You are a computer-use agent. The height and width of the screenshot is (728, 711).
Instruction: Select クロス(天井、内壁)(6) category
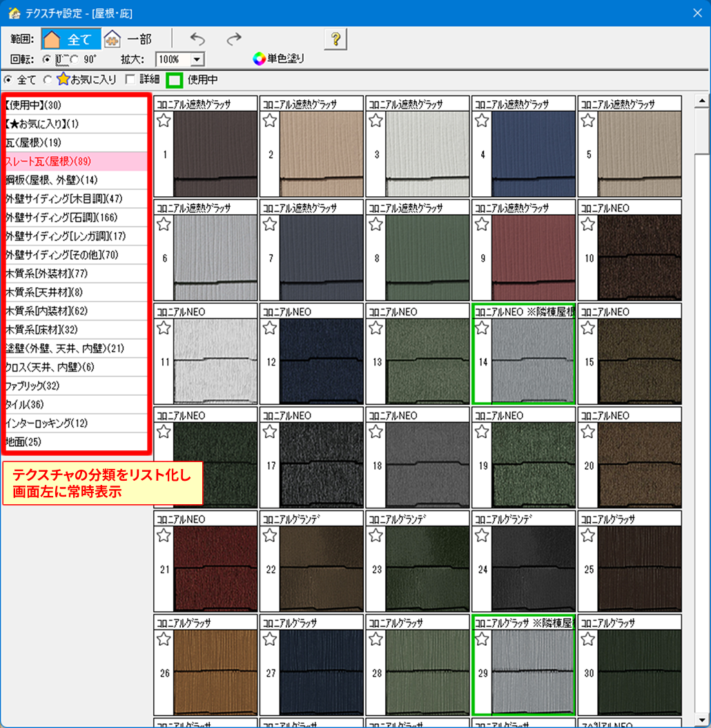click(x=76, y=367)
